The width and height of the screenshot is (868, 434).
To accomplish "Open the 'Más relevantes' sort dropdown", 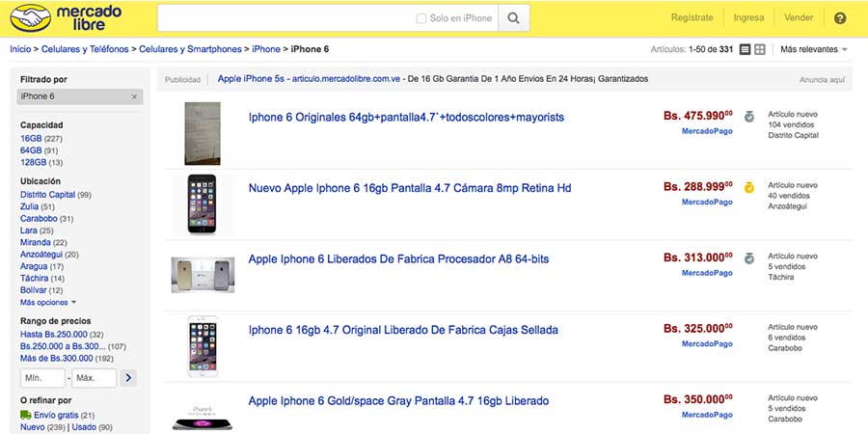I will tap(814, 49).
